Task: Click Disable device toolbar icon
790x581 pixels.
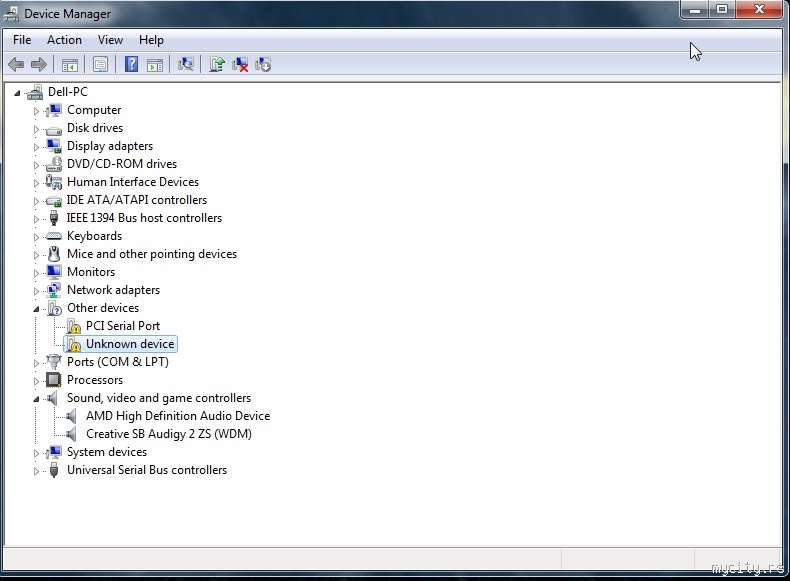Action: [x=263, y=64]
